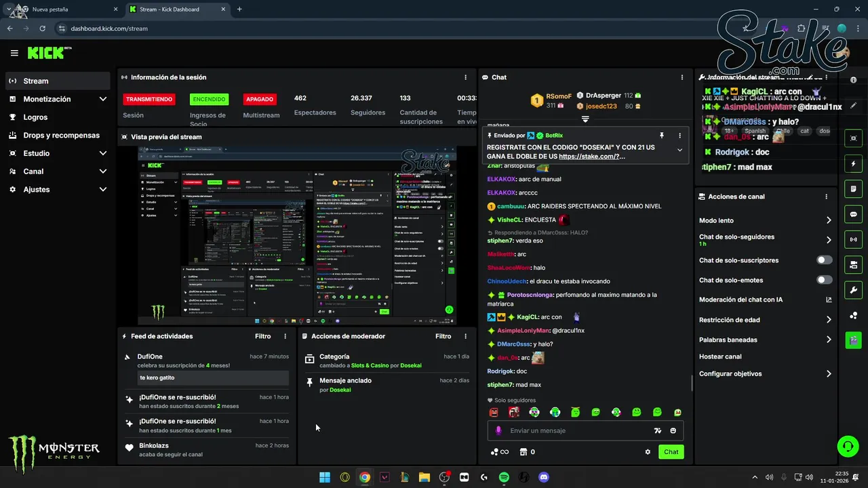This screenshot has width=868, height=488.
Task: Click channel points icon below chat
Action: point(500,452)
